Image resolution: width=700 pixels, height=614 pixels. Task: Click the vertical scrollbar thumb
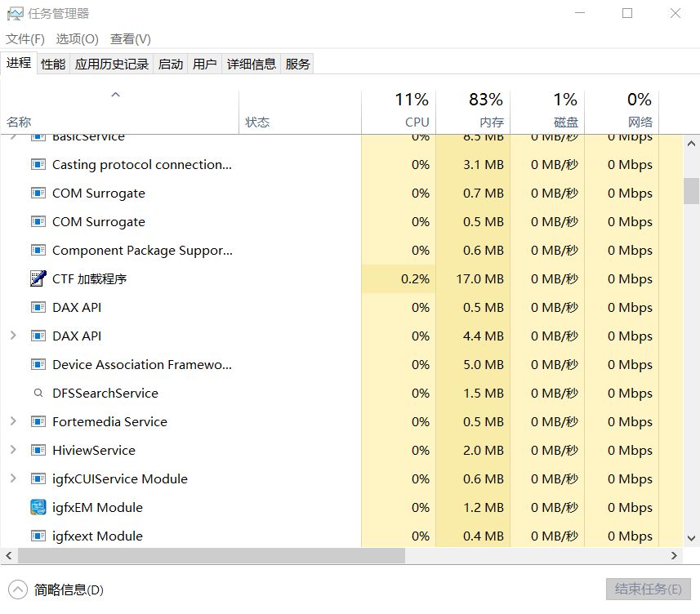click(x=691, y=191)
